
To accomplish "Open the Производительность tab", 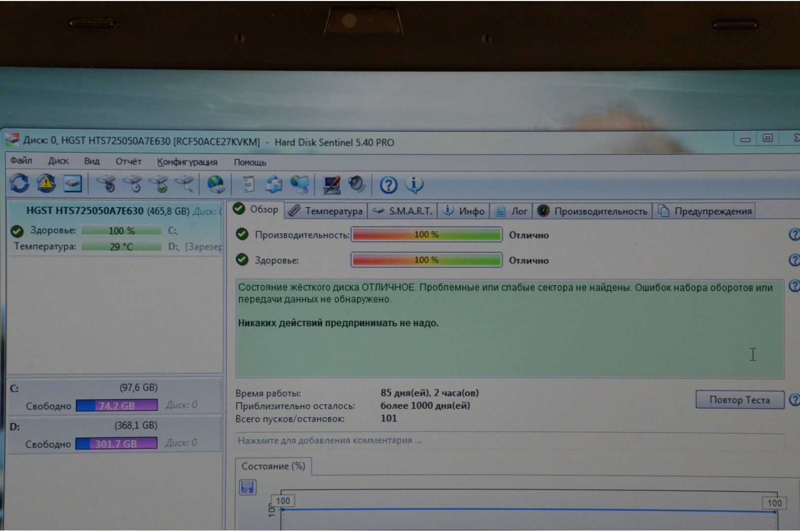I will (x=593, y=211).
